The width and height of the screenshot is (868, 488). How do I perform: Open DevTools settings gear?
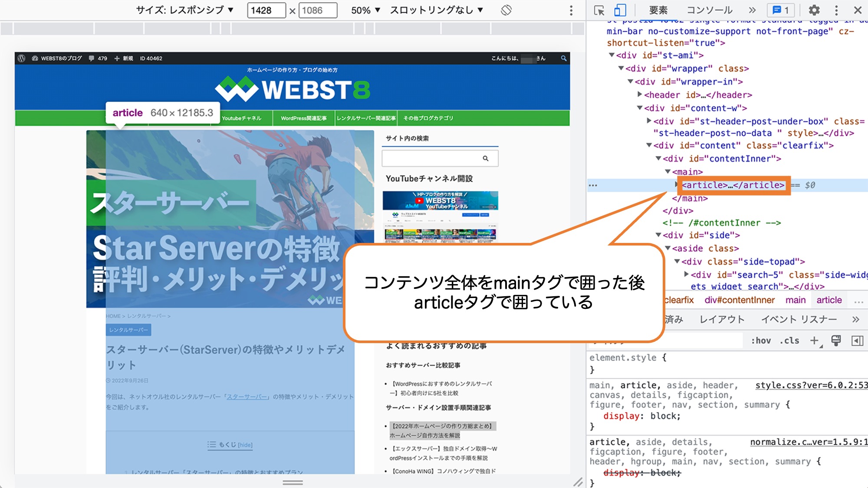pyautogui.click(x=814, y=10)
